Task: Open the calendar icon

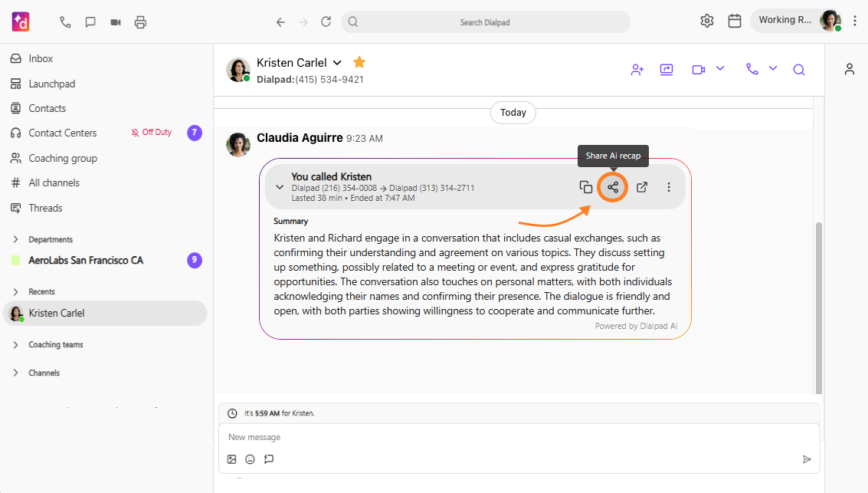Action: pos(735,21)
